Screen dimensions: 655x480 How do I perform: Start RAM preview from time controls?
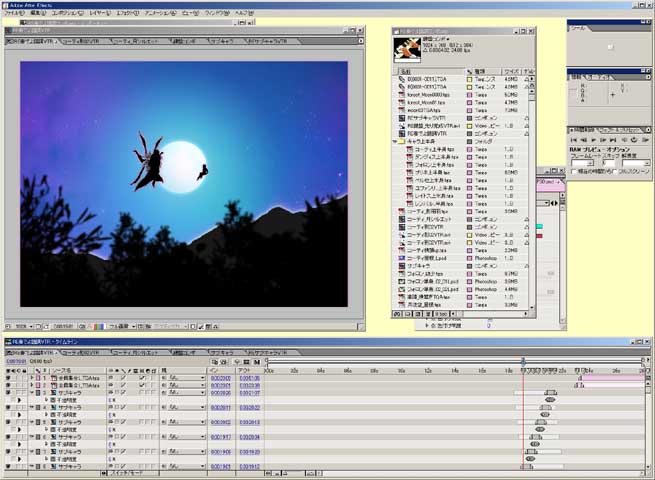645,140
